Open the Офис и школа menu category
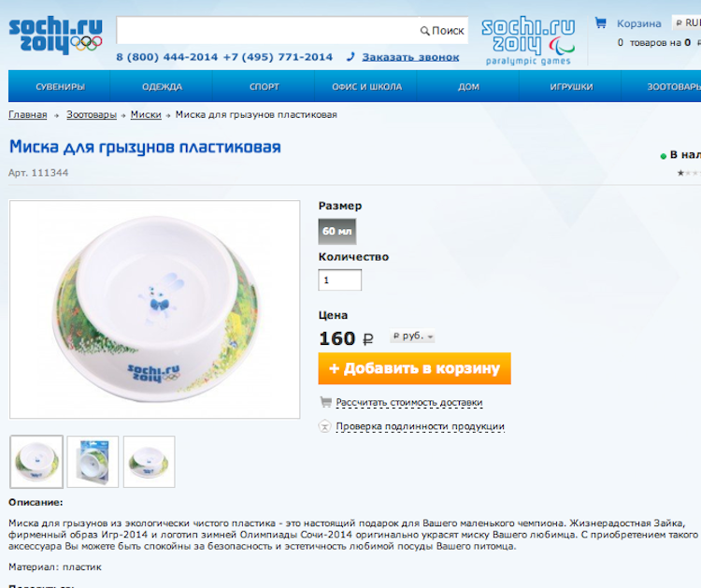Screen dimensions: 701x588 (366, 87)
